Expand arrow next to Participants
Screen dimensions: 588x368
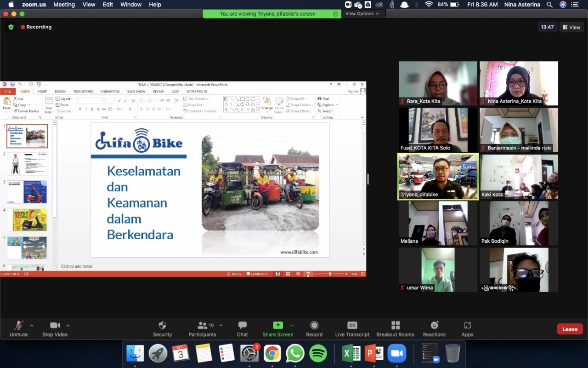point(220,325)
